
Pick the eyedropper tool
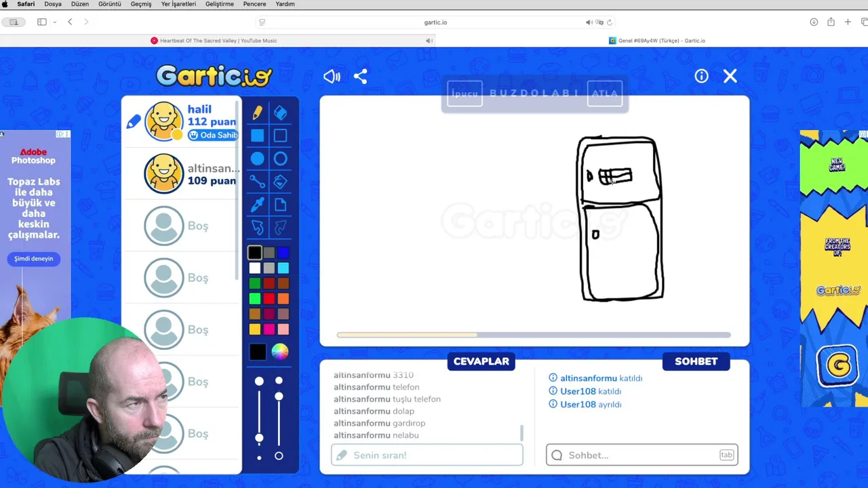coord(257,205)
